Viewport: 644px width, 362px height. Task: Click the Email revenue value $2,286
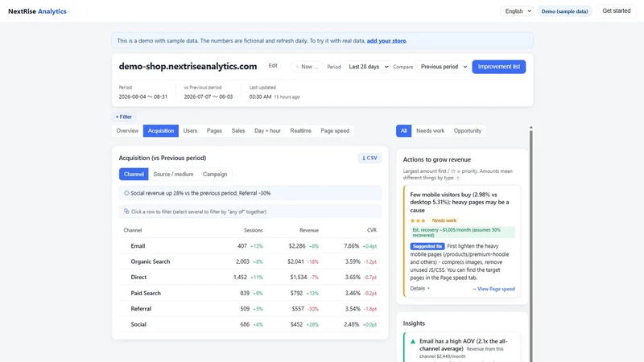pos(297,246)
